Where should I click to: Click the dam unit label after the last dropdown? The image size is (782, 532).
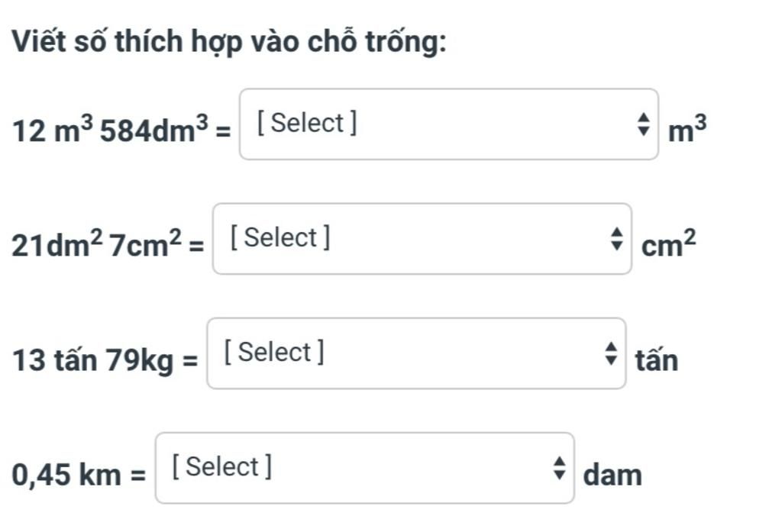point(612,475)
